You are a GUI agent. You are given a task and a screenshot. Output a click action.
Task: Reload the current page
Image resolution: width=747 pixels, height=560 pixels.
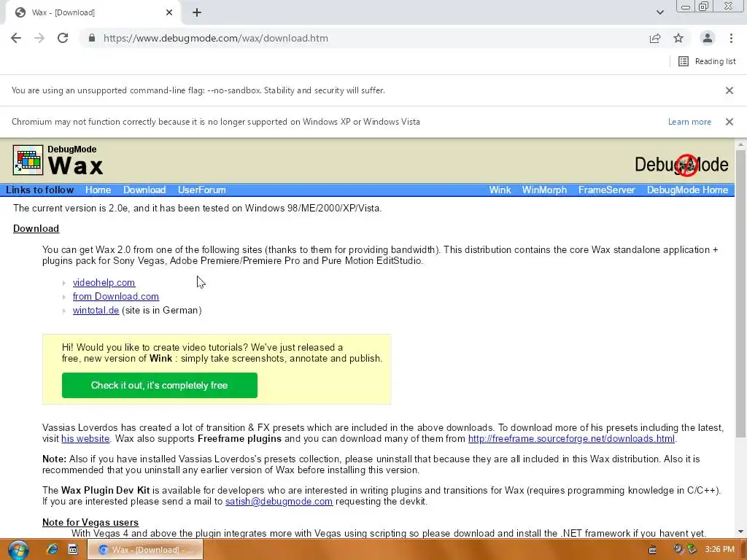click(63, 38)
